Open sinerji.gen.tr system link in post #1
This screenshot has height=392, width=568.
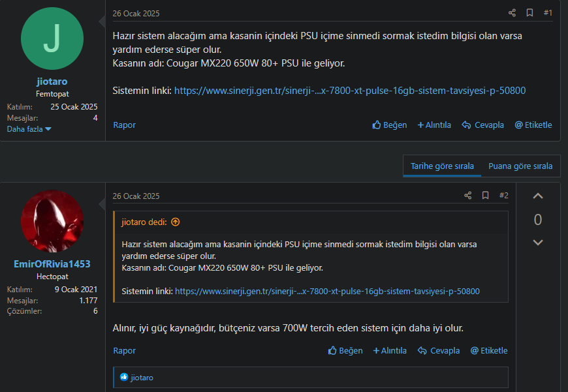[349, 91]
